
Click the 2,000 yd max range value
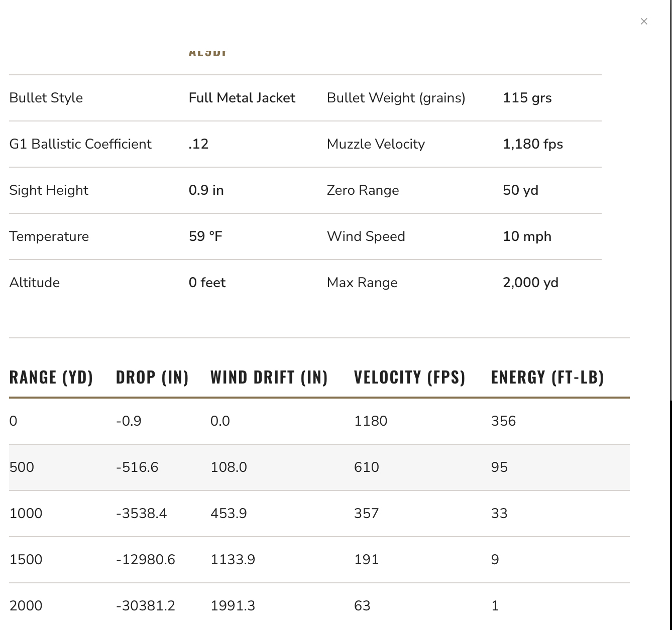tap(530, 283)
